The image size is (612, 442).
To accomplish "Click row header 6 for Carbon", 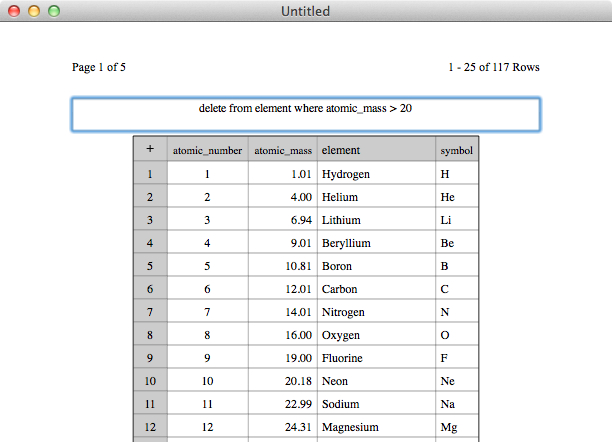I will (x=150, y=289).
